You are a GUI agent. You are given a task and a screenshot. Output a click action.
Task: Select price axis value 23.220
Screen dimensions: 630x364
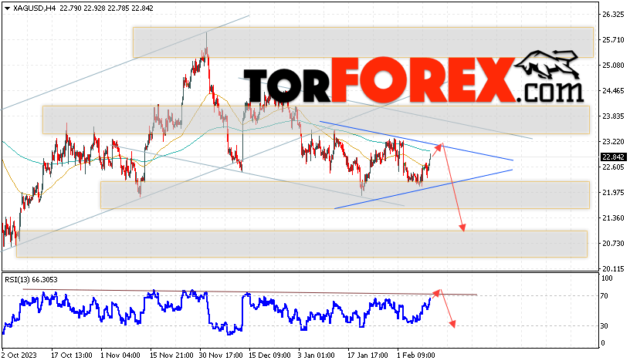(613, 142)
